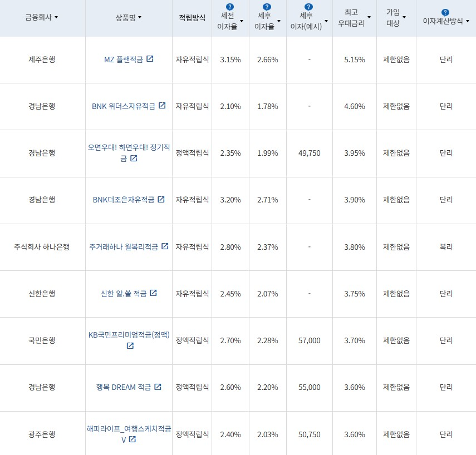This screenshot has height=455, width=476.
Task: Open external link icon next to 신한 알.쏠 적금
Action: [155, 294]
